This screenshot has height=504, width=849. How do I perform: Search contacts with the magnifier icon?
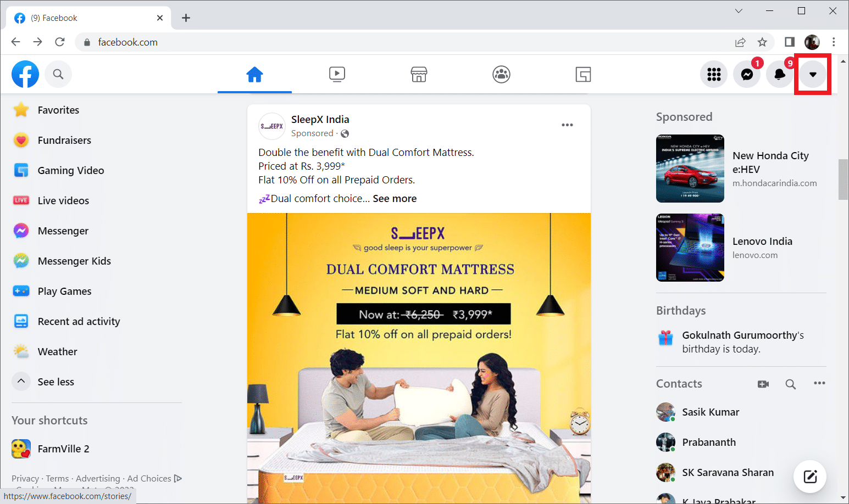(x=790, y=384)
